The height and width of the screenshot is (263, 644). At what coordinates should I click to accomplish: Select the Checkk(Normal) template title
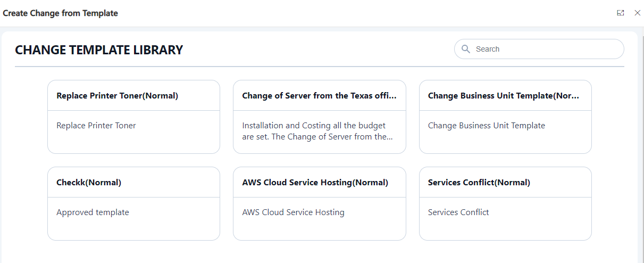click(89, 183)
